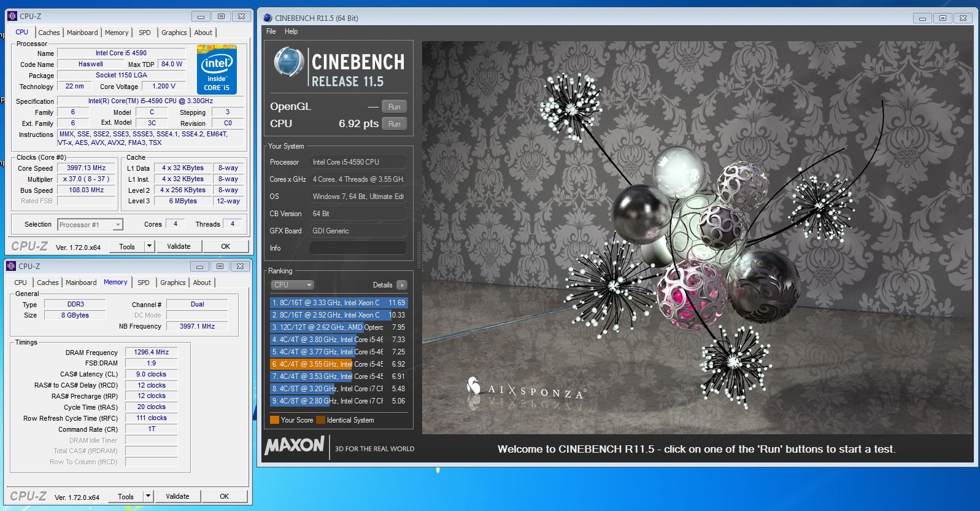Click Validate button in bottom CPU-Z
Viewport: 980px width, 511px height.
coord(177,496)
